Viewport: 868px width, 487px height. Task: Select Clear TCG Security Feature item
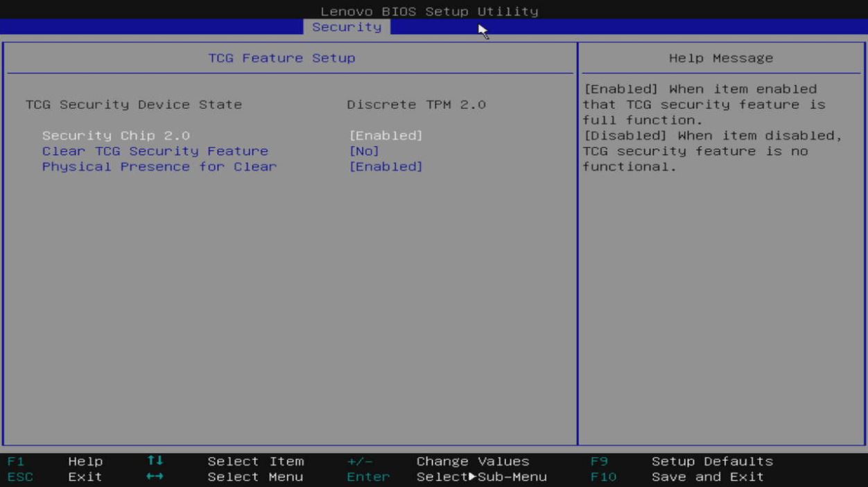point(155,151)
